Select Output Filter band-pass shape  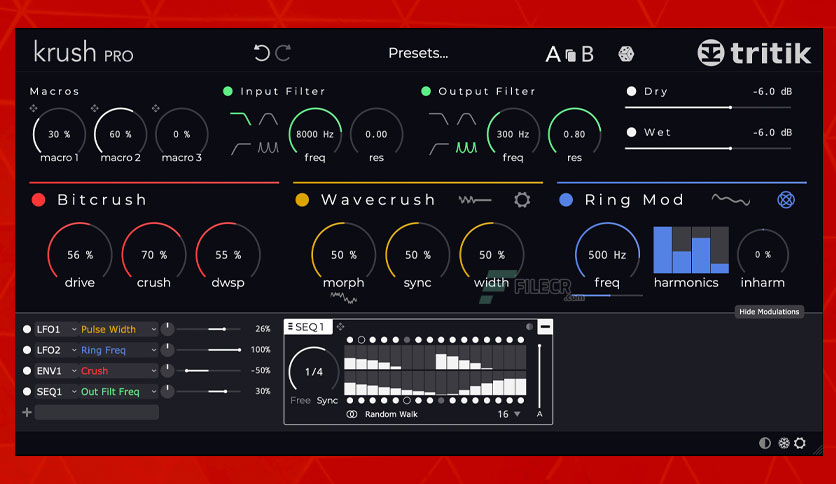467,118
